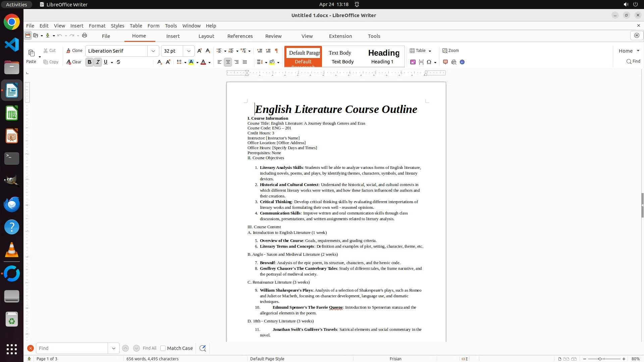
Task: Toggle italic formatting button
Action: [x=98, y=62]
